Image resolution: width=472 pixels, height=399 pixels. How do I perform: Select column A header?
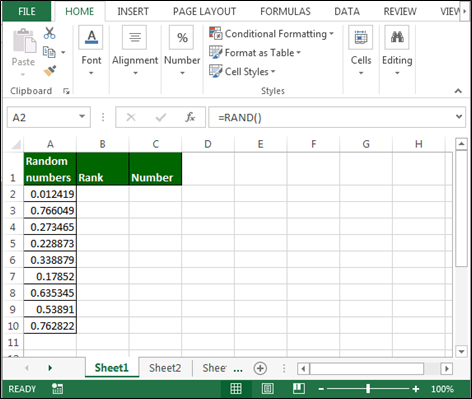(50, 144)
